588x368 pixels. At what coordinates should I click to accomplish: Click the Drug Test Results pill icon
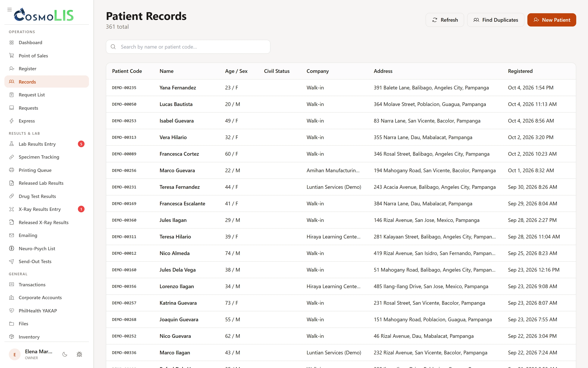(11, 196)
